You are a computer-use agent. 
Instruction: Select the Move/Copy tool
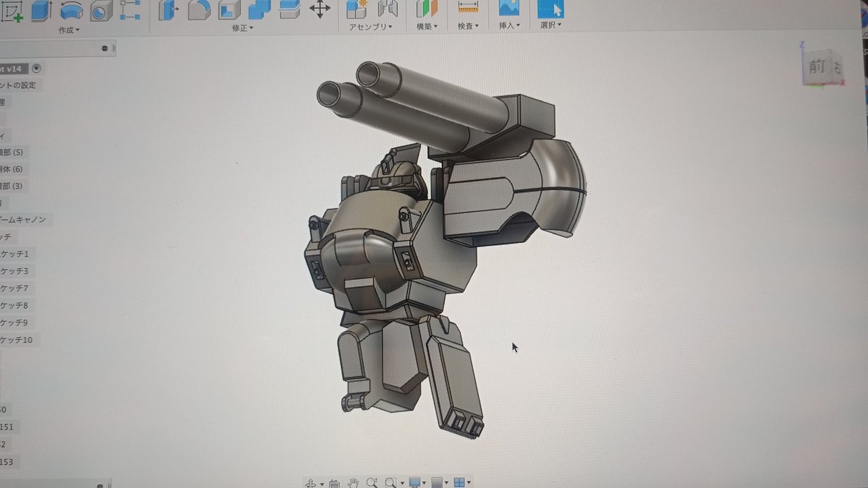pyautogui.click(x=320, y=9)
